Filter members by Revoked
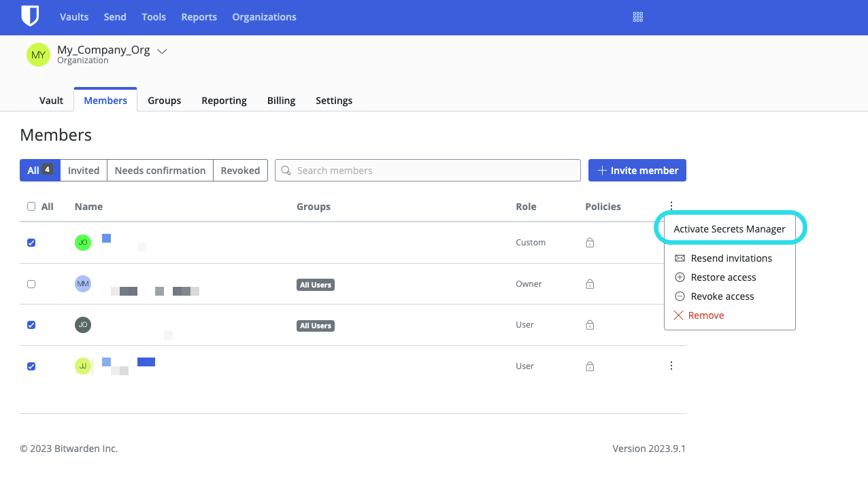Image resolution: width=868 pixels, height=486 pixels. tap(240, 170)
